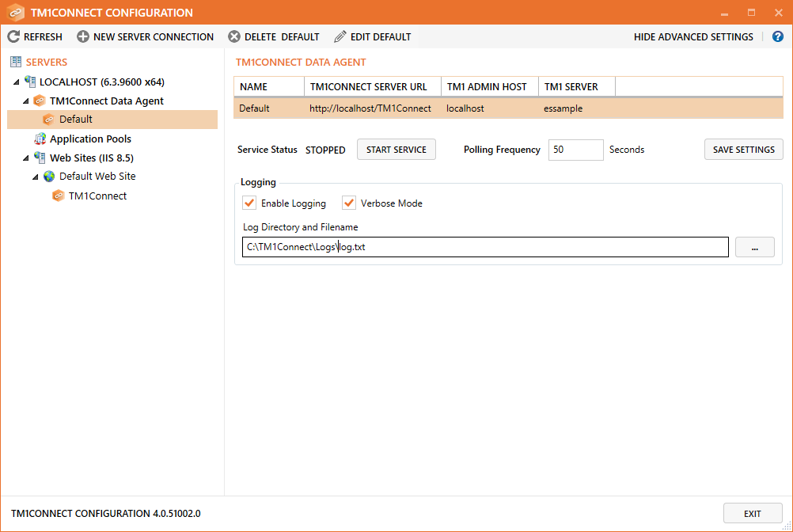This screenshot has height=532, width=793.
Task: Click the version text TM1CONNECT CONFIGURATION 4.0.51002.0
Action: (106, 513)
